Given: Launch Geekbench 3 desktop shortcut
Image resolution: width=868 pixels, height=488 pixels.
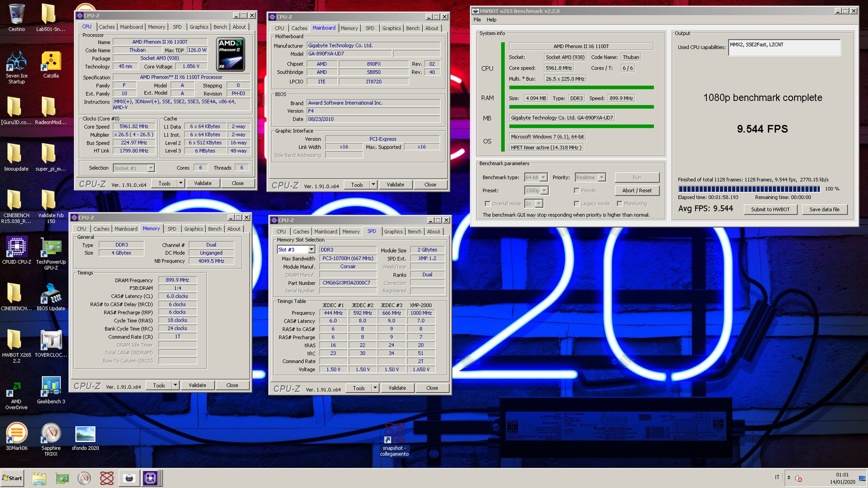Looking at the screenshot, I should tap(51, 390).
